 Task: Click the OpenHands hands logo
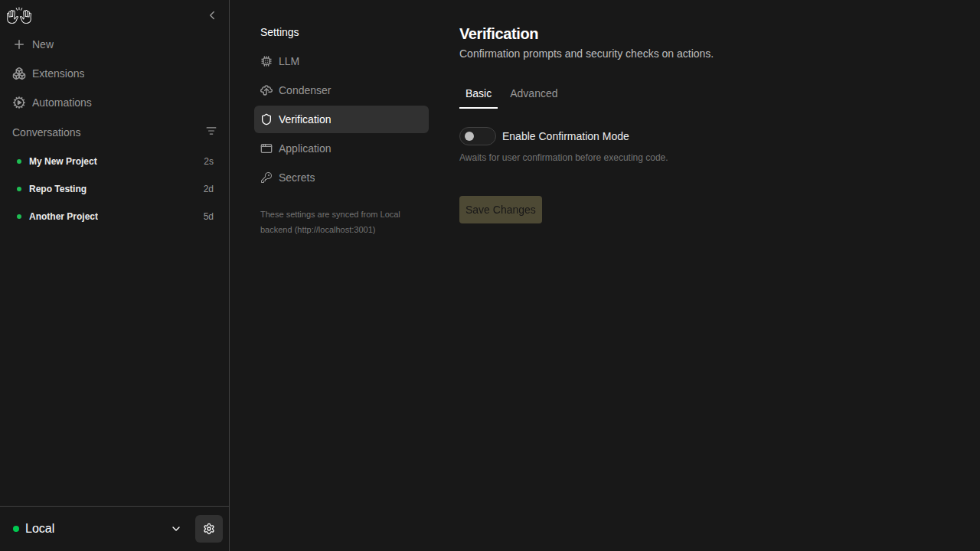coord(19,15)
